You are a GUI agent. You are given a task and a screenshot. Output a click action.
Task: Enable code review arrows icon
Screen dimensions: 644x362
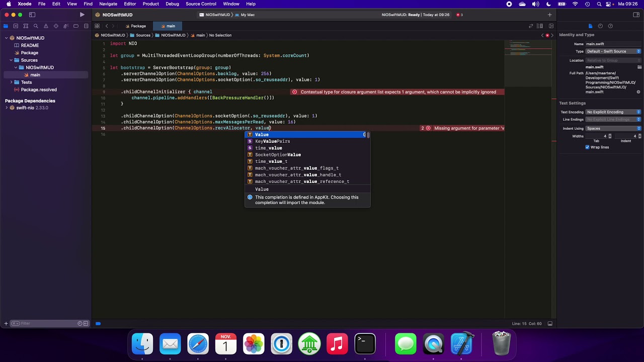click(531, 26)
